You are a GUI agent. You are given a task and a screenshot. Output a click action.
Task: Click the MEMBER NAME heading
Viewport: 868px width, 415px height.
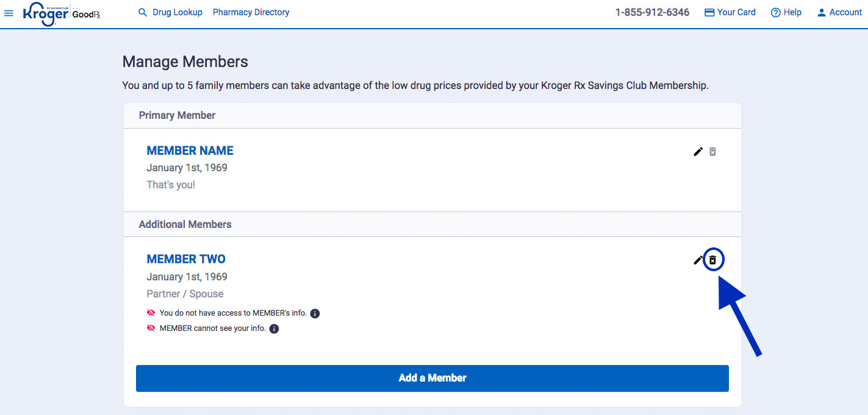(x=190, y=151)
